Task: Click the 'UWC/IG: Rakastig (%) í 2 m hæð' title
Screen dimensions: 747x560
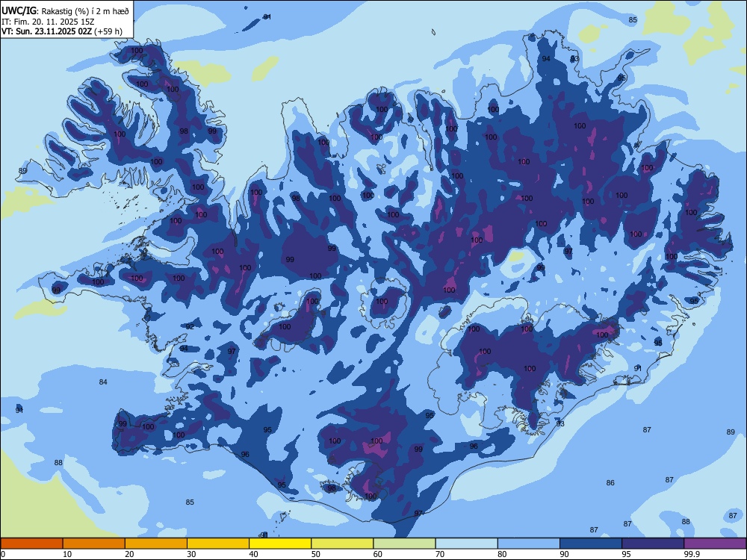Action: (x=65, y=11)
